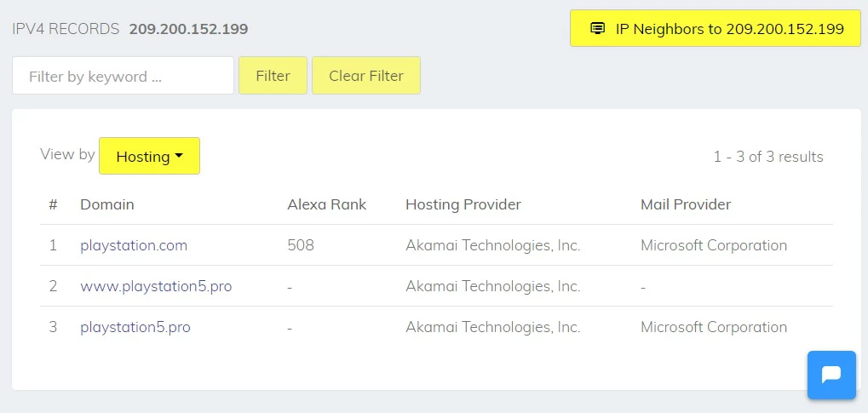The image size is (868, 413).
Task: Apply the Filter button
Action: coord(273,75)
